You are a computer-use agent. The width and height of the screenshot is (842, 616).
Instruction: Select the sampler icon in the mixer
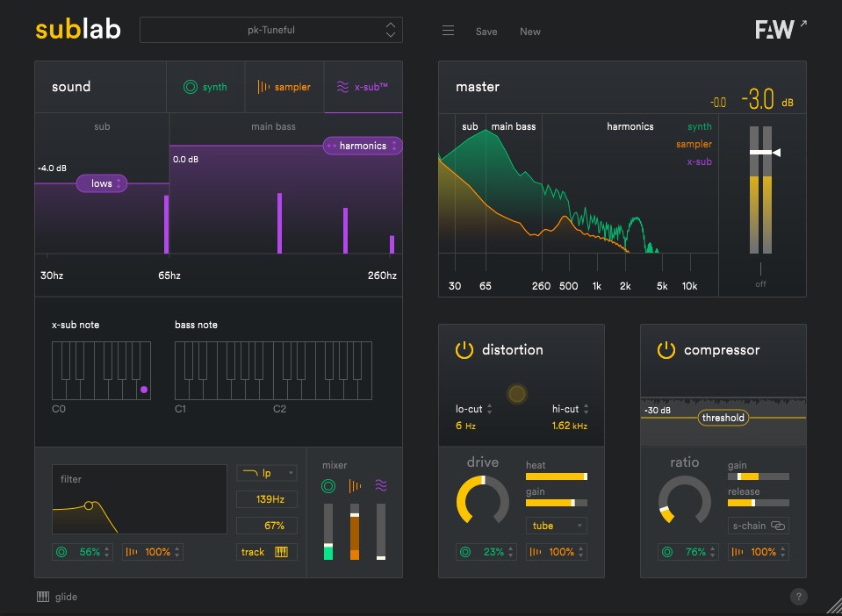(355, 485)
